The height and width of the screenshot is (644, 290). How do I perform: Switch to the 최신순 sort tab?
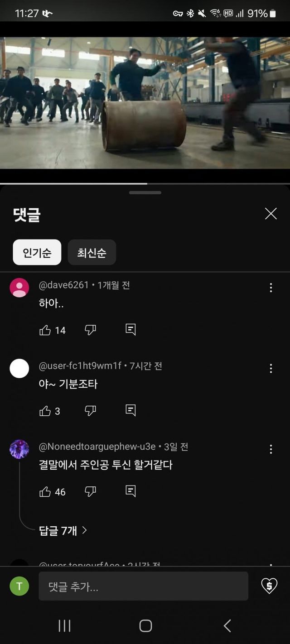click(x=92, y=252)
